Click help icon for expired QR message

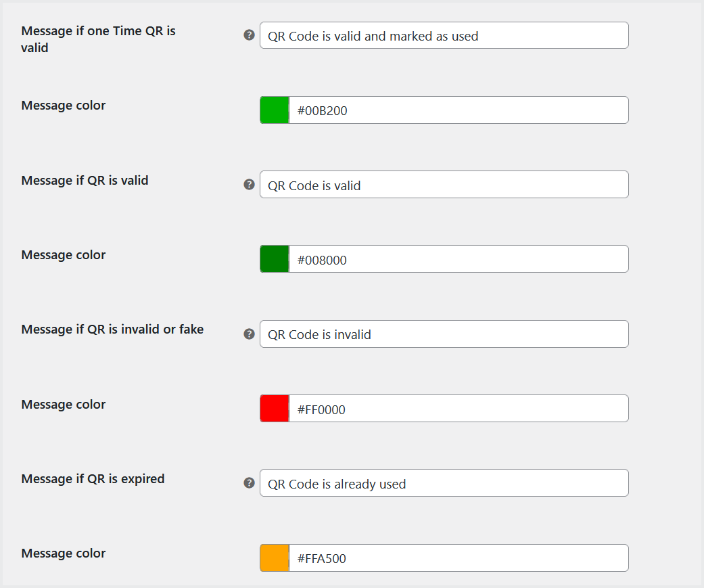tap(249, 483)
